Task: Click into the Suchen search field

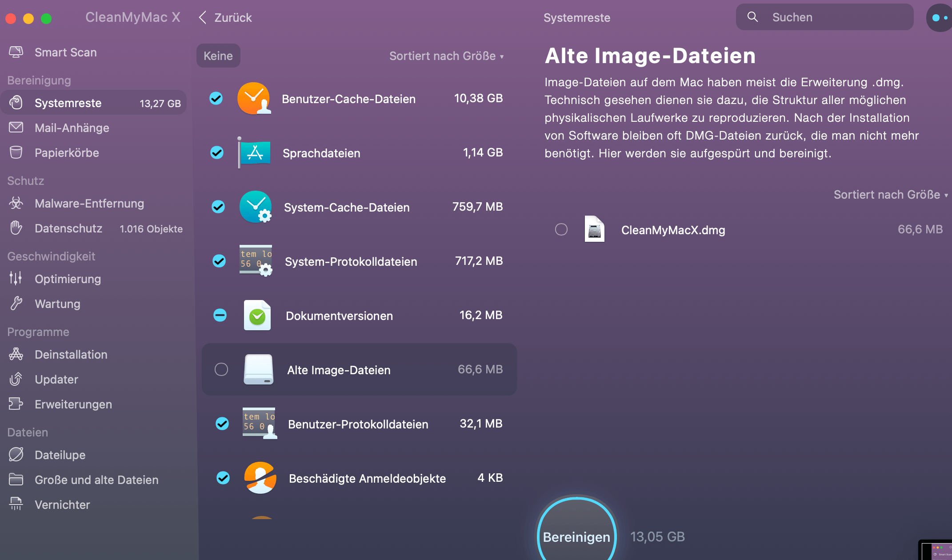Action: pyautogui.click(x=824, y=17)
